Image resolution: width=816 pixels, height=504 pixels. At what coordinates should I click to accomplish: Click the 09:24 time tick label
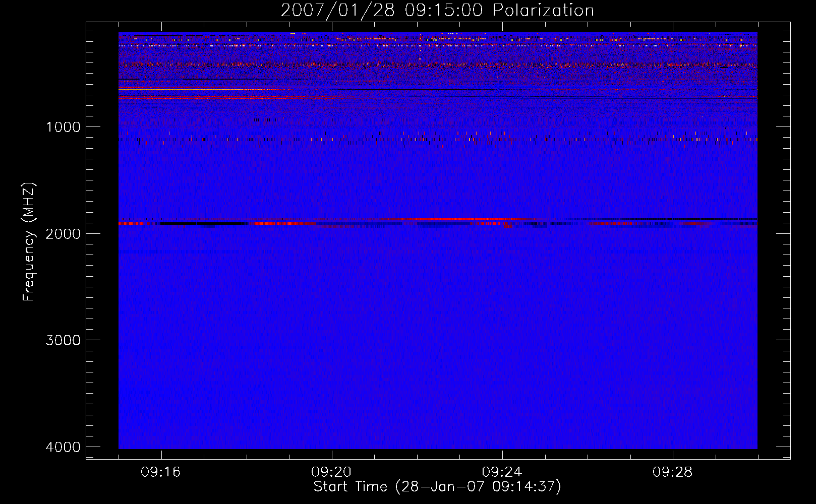pyautogui.click(x=502, y=472)
